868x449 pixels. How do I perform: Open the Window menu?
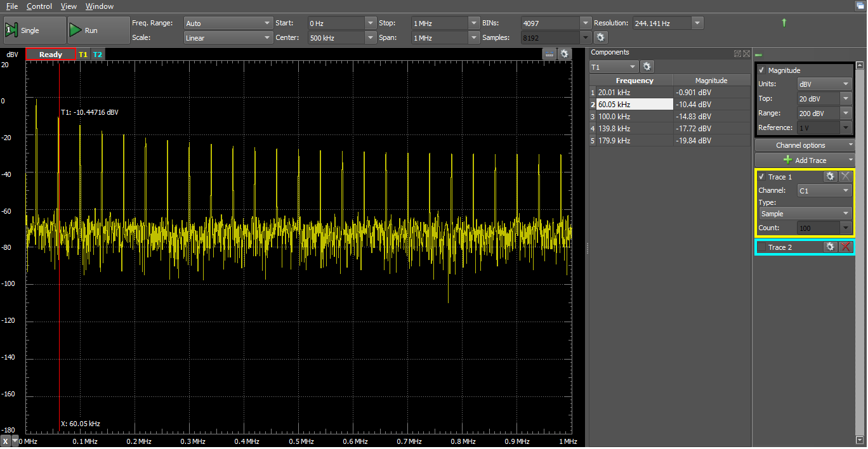coord(100,6)
